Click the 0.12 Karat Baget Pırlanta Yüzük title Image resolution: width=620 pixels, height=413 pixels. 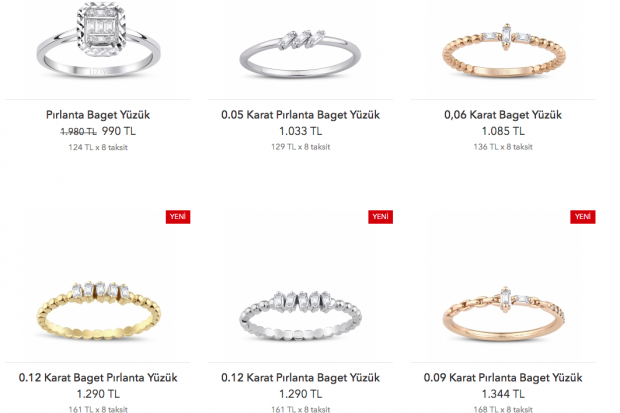point(98,377)
